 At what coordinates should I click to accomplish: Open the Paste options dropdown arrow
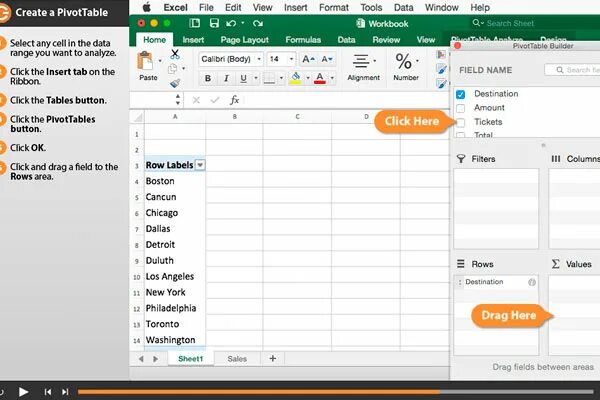pos(160,61)
